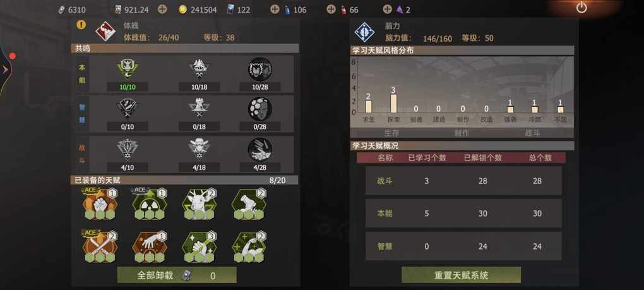Select the 本能 bear-face emblem at 10/28
The height and width of the screenshot is (290, 644).
pos(260,69)
